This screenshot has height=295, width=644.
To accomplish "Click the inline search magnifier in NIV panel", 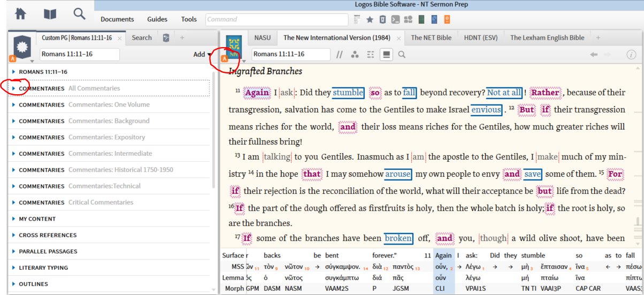I will tap(402, 55).
